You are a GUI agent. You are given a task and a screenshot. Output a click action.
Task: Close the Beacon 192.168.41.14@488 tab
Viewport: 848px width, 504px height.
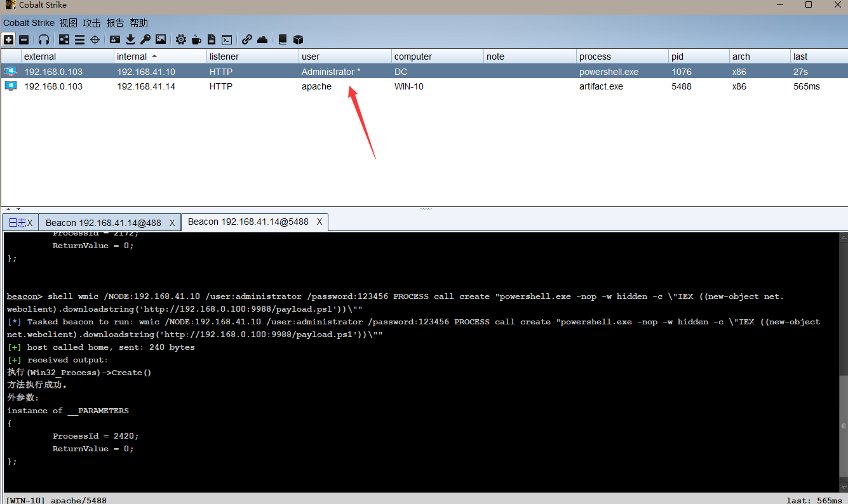tap(172, 223)
